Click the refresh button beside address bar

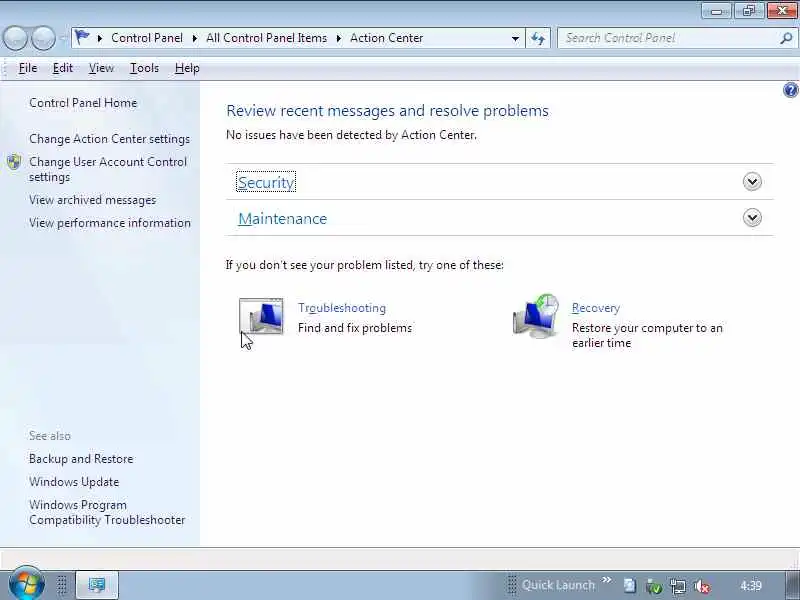538,38
